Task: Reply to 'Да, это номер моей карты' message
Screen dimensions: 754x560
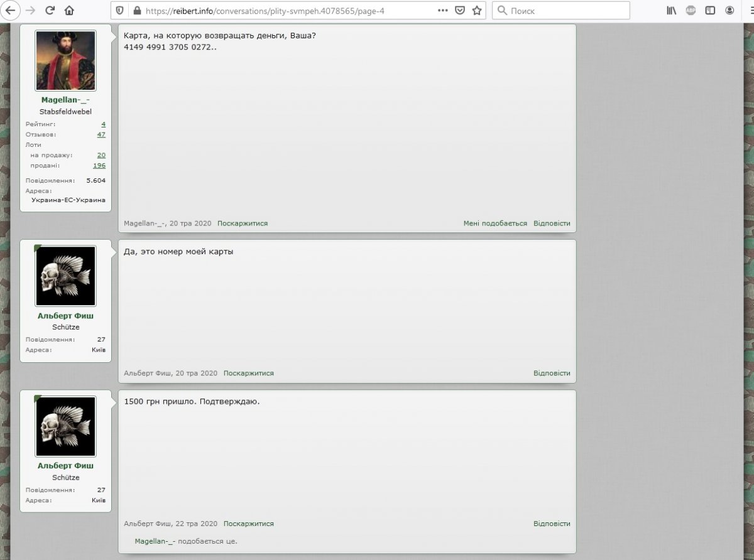Action: [x=552, y=373]
